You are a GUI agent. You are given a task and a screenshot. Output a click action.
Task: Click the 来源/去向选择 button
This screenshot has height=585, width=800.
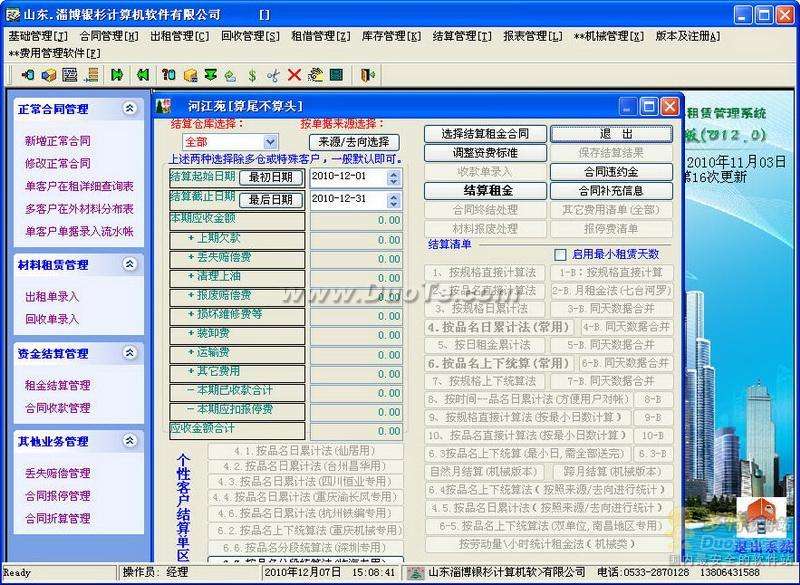[354, 142]
